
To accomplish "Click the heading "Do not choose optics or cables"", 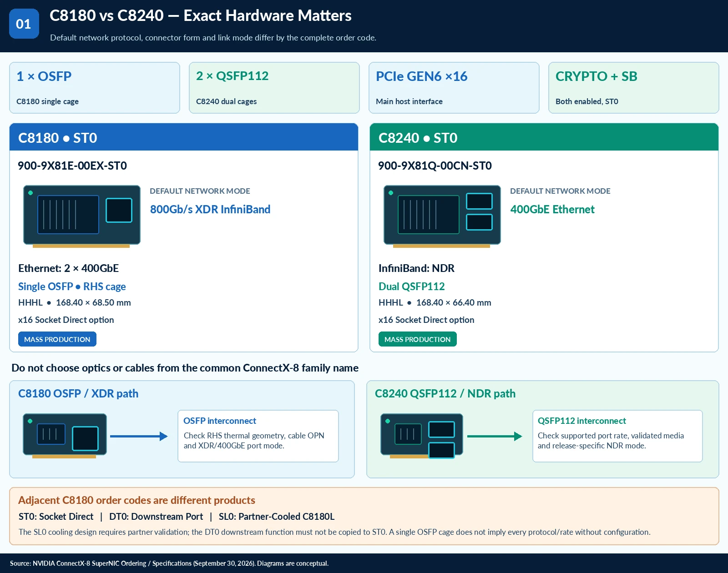I will [x=185, y=368].
